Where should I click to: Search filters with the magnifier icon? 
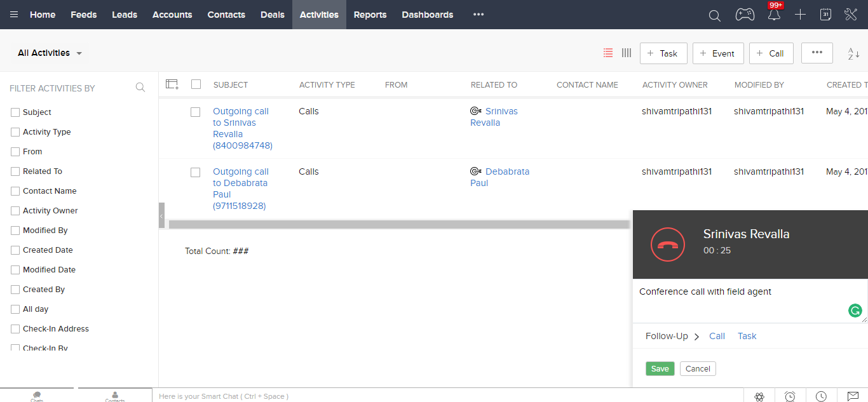pyautogui.click(x=140, y=88)
